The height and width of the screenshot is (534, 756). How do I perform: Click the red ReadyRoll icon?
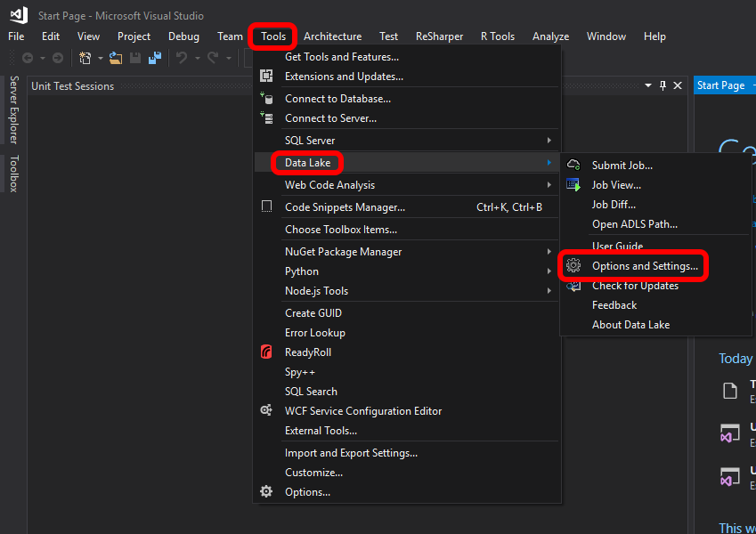(x=266, y=352)
